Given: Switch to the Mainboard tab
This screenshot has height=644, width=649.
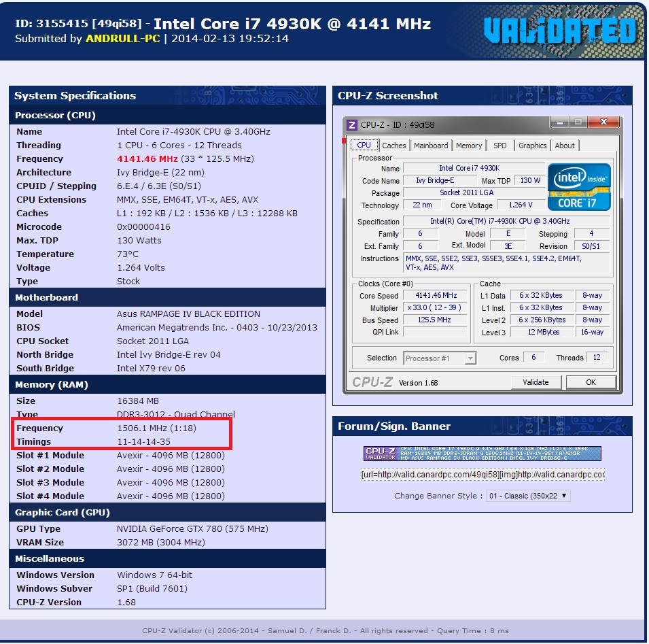Looking at the screenshot, I should [431, 146].
